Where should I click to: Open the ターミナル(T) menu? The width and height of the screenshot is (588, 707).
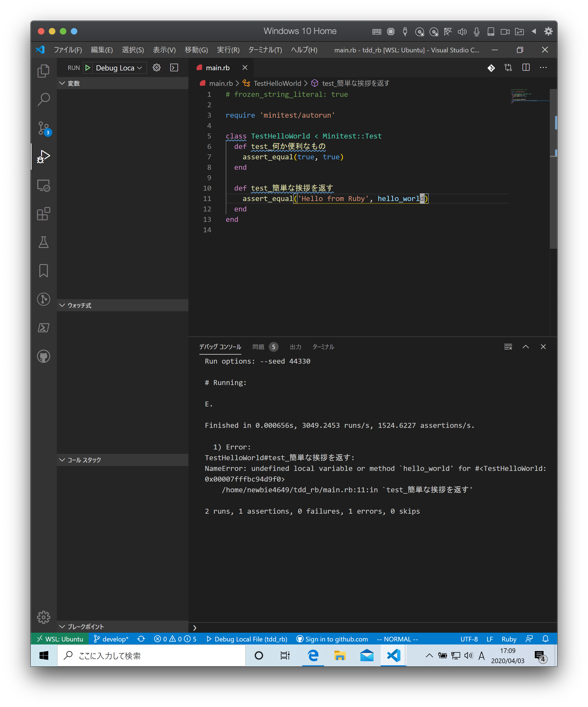click(265, 50)
